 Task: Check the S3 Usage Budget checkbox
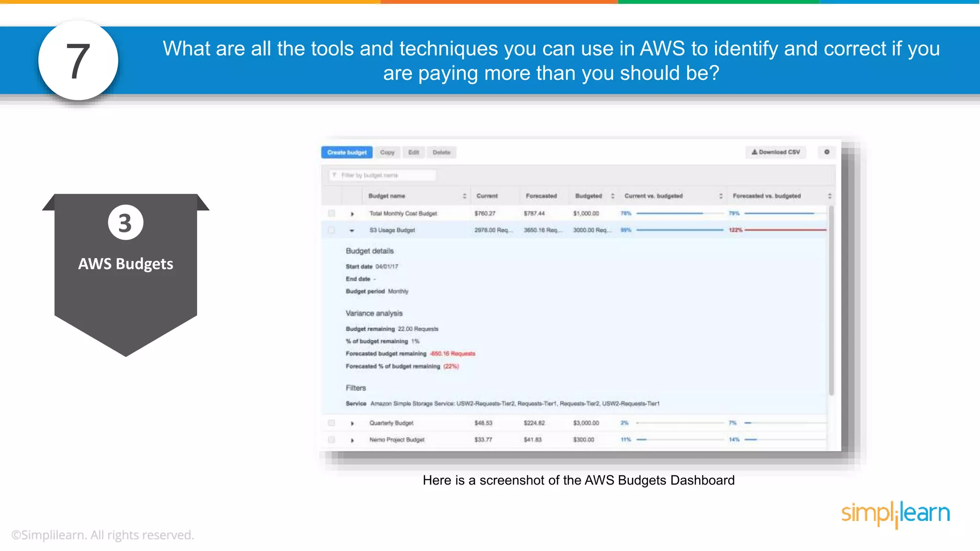tap(331, 231)
